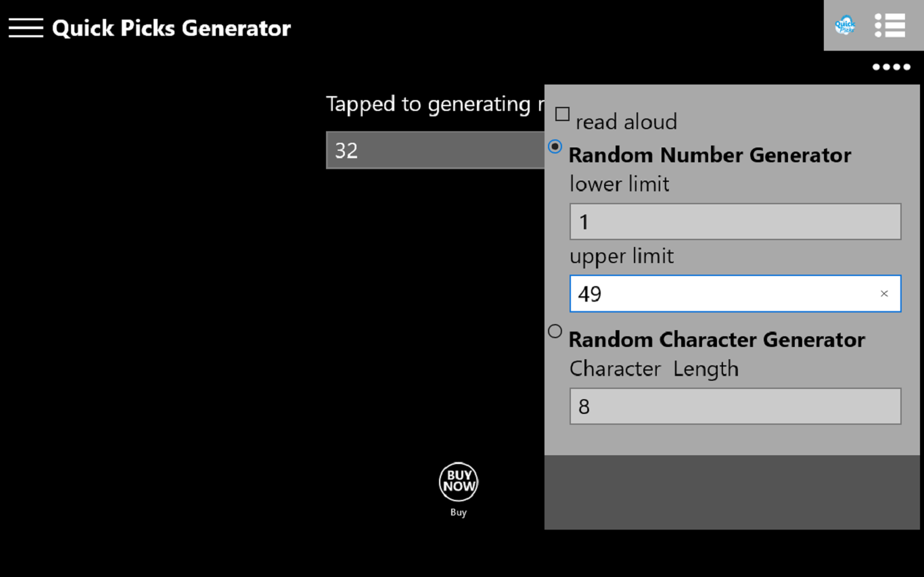
Task: Click the Quick Picks logo icon
Action: tap(845, 25)
